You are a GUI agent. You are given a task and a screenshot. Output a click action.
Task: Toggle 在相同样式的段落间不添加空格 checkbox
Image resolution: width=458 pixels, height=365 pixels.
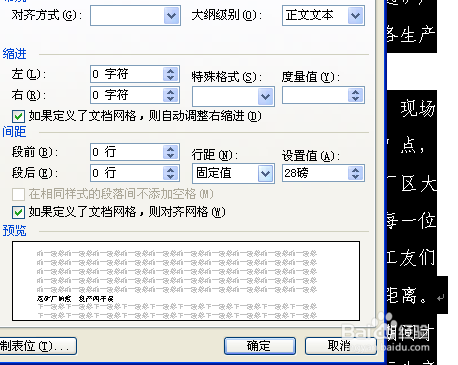click(x=18, y=194)
